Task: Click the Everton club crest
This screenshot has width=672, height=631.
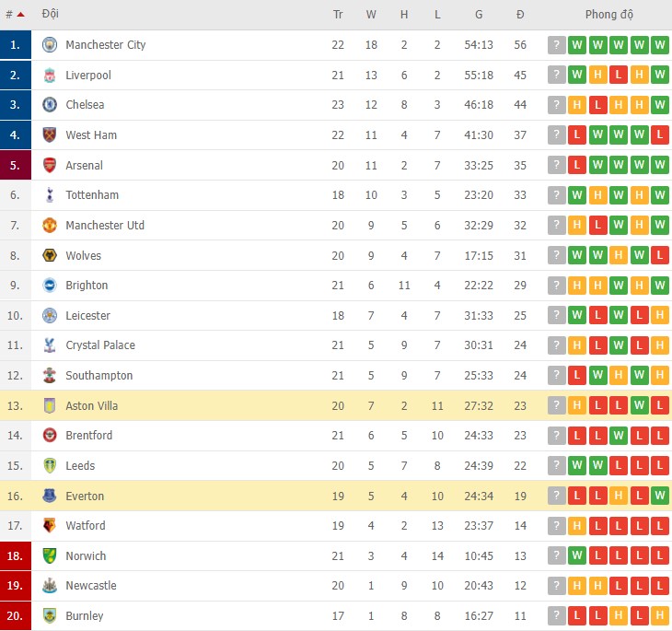Action: click(x=50, y=497)
